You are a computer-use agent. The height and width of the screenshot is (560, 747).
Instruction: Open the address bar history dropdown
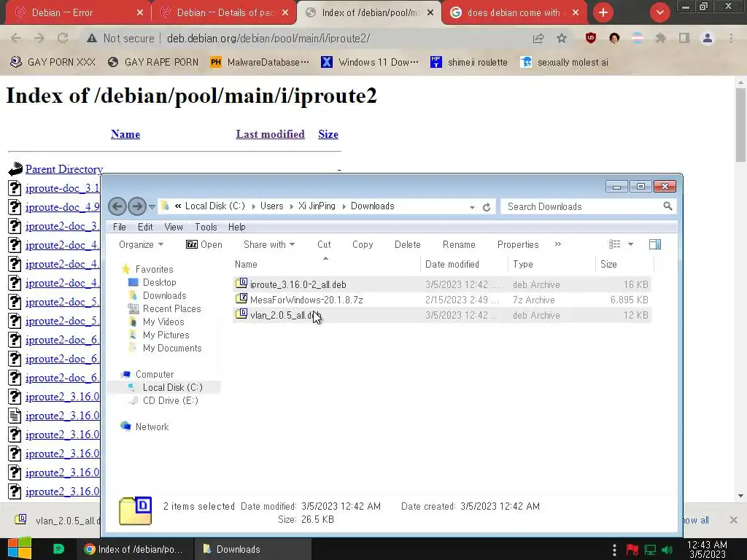pyautogui.click(x=472, y=207)
